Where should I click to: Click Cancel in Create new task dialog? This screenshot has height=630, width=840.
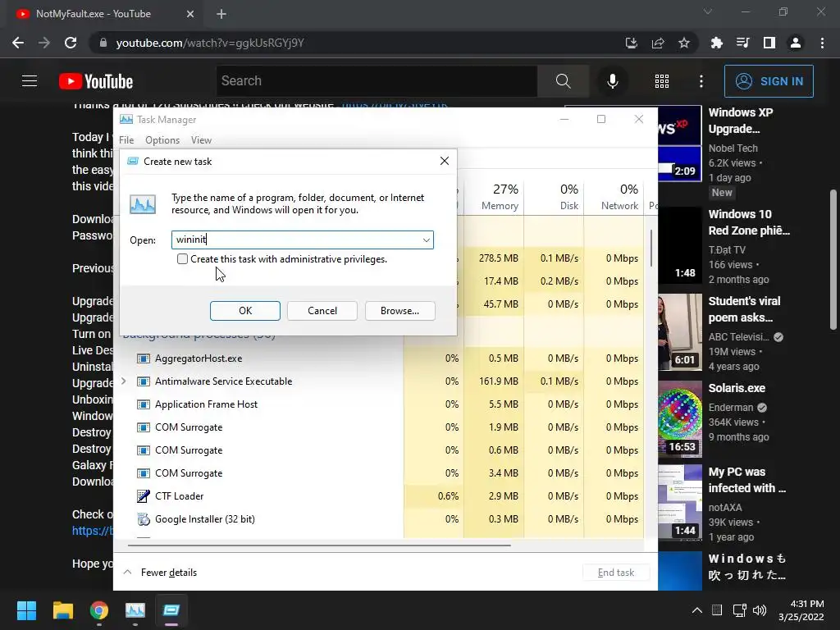tap(322, 311)
